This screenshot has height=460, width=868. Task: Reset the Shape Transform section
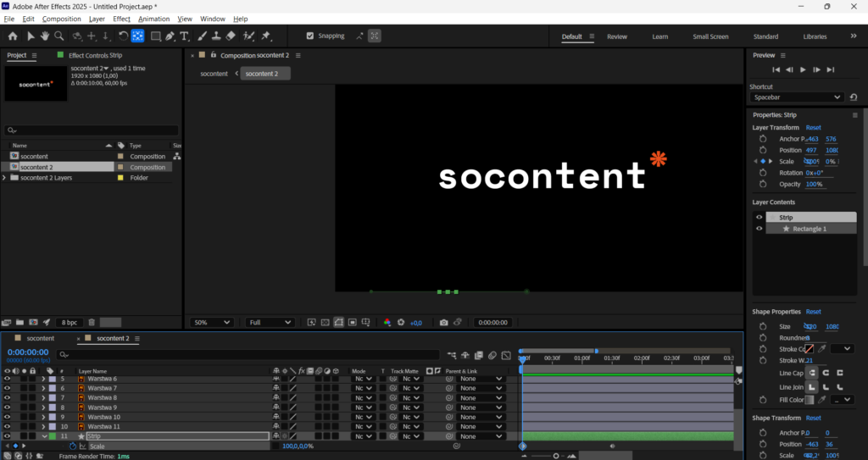pyautogui.click(x=813, y=418)
